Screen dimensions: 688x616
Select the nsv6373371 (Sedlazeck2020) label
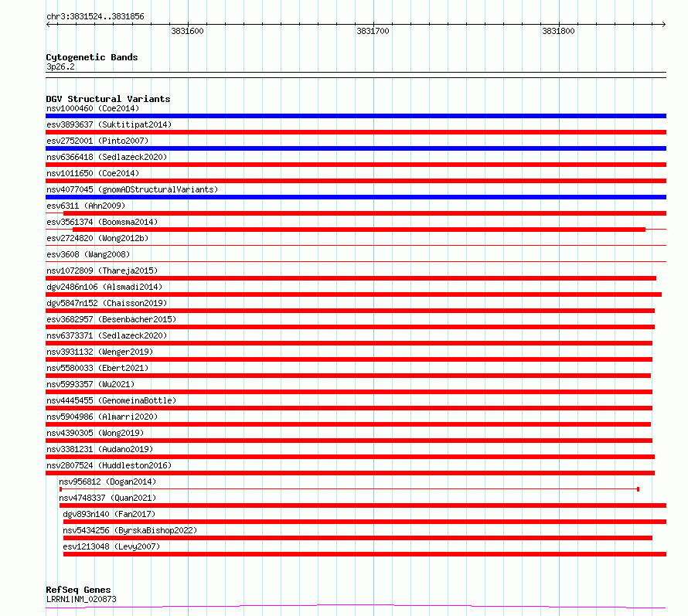[107, 335]
